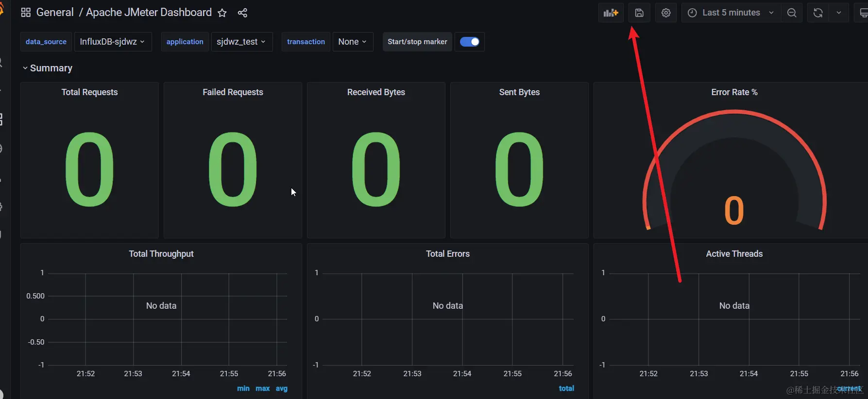The height and width of the screenshot is (399, 868).
Task: Collapse the Summary row
Action: pyautogui.click(x=47, y=68)
